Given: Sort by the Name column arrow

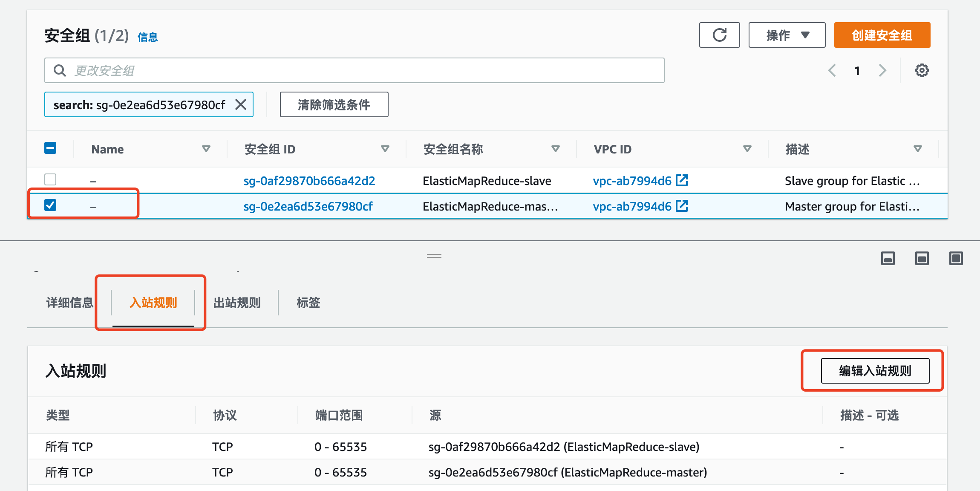Looking at the screenshot, I should pyautogui.click(x=206, y=149).
